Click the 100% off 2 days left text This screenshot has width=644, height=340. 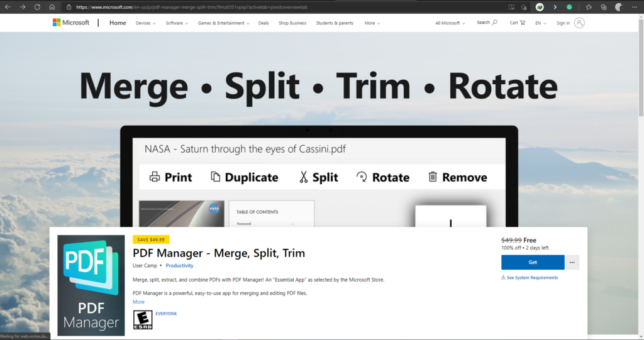point(525,248)
